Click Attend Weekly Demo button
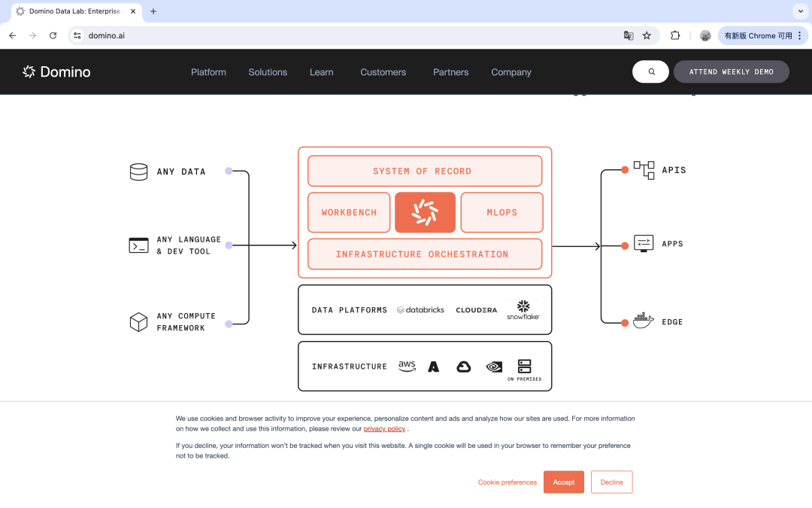Viewport: 812px width, 508px height. [x=731, y=71]
